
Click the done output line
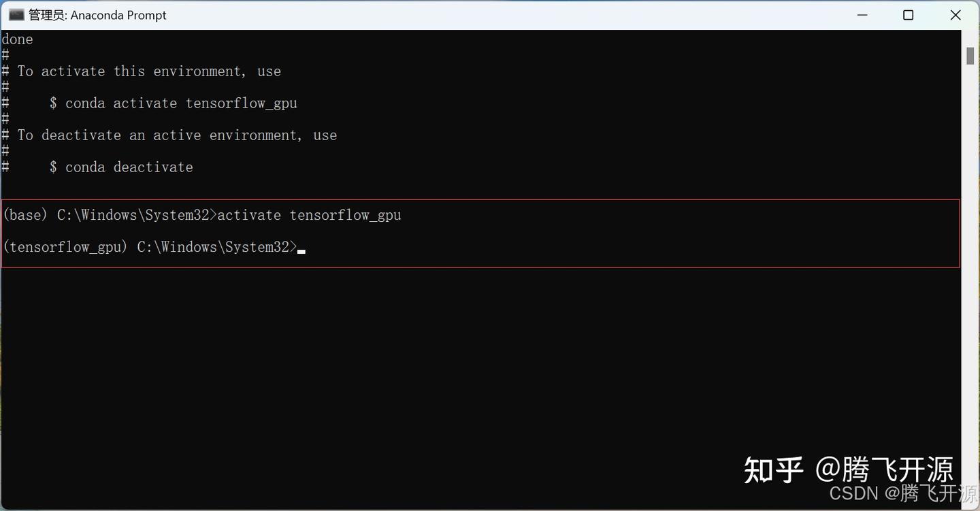(x=16, y=39)
